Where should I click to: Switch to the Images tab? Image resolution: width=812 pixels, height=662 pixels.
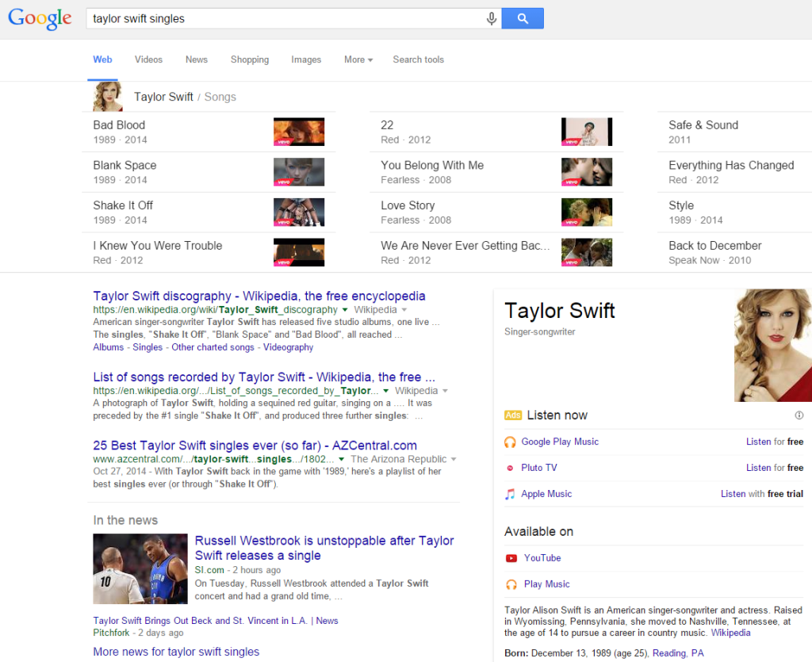[x=306, y=59]
